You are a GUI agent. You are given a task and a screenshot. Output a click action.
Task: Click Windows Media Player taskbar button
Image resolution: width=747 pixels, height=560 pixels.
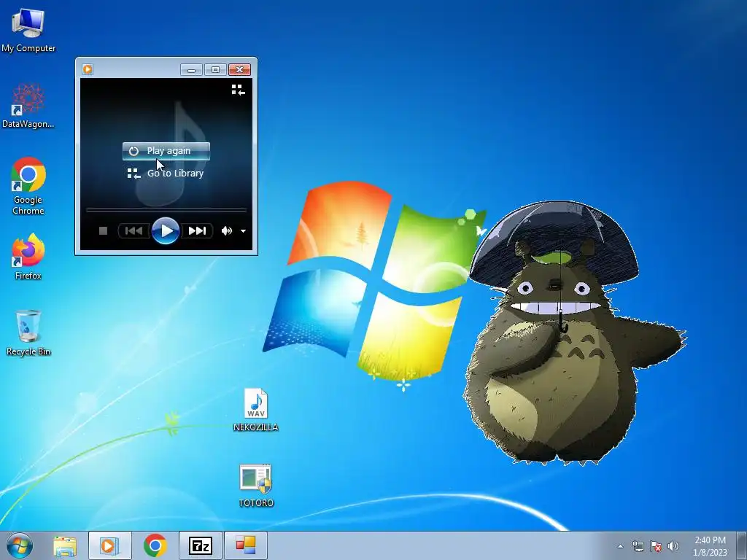pos(109,545)
